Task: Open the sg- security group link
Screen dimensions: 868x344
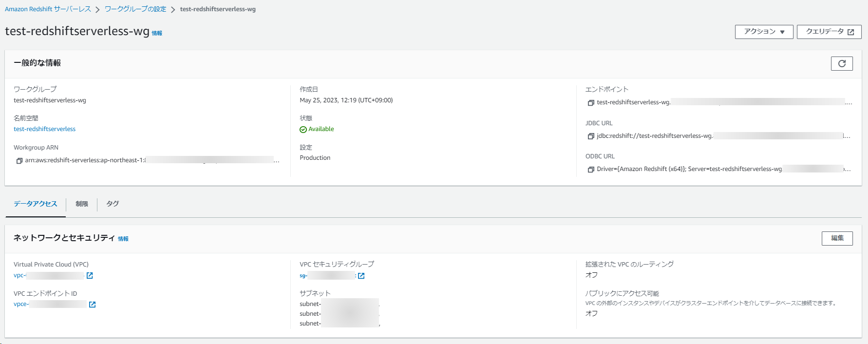Action: [x=327, y=276]
